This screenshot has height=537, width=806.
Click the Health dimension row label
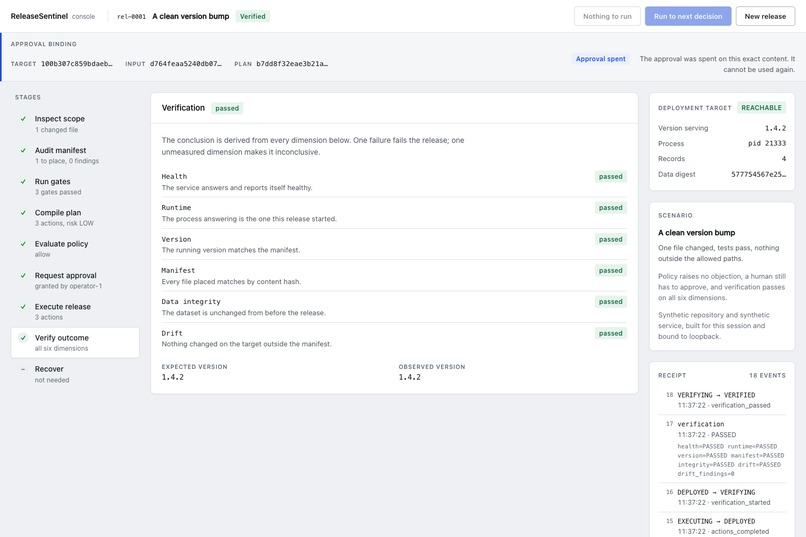pos(174,176)
